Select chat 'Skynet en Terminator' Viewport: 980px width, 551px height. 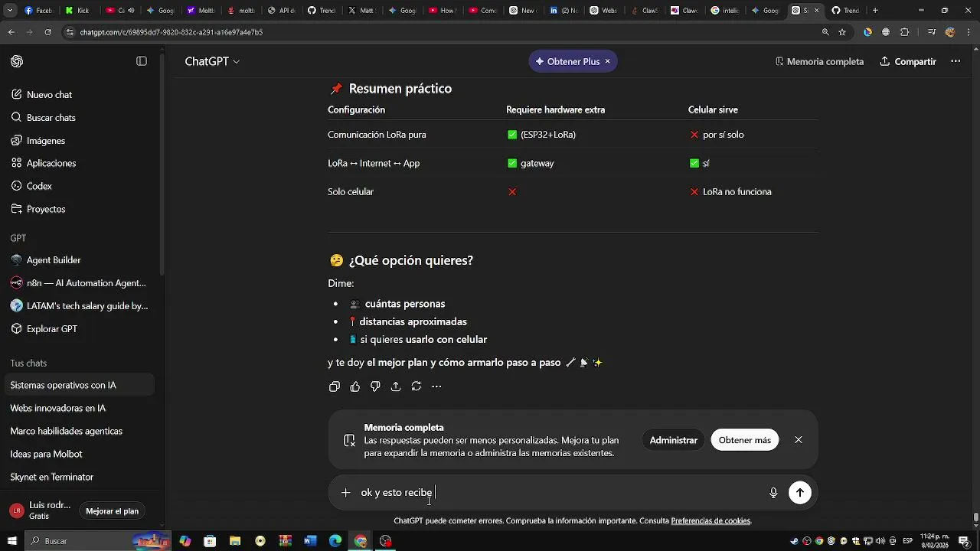click(51, 477)
